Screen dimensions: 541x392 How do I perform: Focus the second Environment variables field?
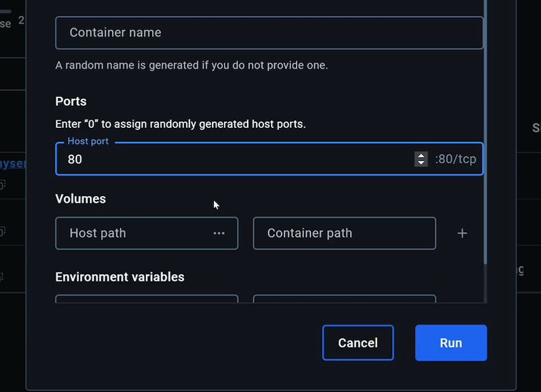pyautogui.click(x=344, y=299)
